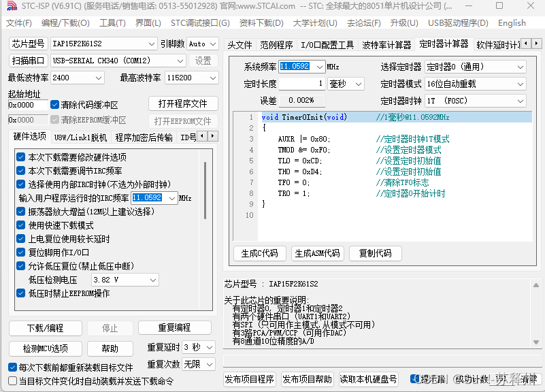This screenshot has width=545, height=392.
Task: Toggle 选择使用内部IRC时钟 checkbox
Action: coord(21,184)
